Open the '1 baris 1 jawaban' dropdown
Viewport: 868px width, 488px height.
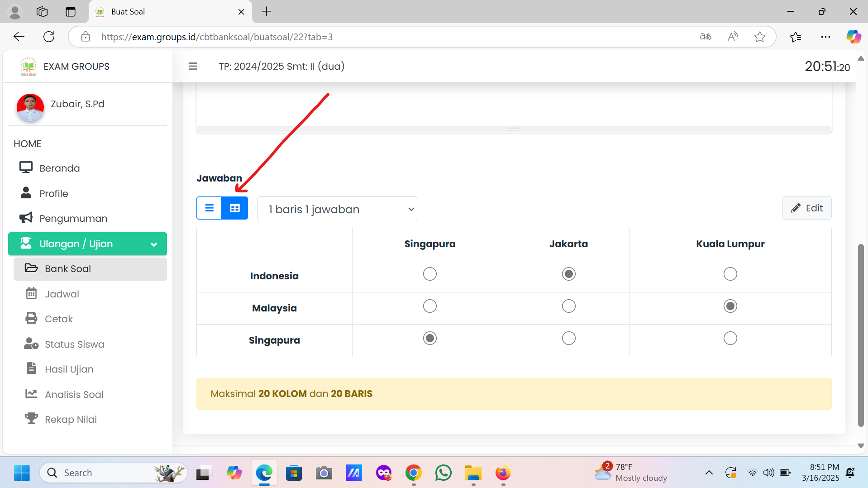click(337, 210)
